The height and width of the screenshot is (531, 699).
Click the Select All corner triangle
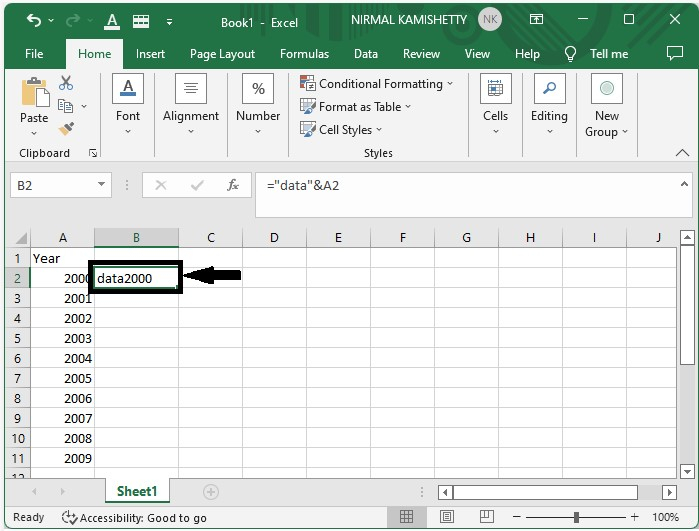tap(20, 238)
